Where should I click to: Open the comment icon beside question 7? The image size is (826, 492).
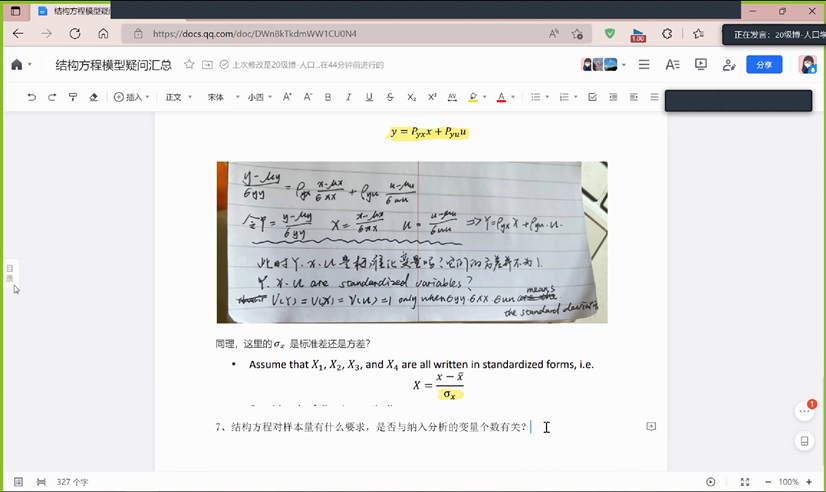[x=651, y=427]
